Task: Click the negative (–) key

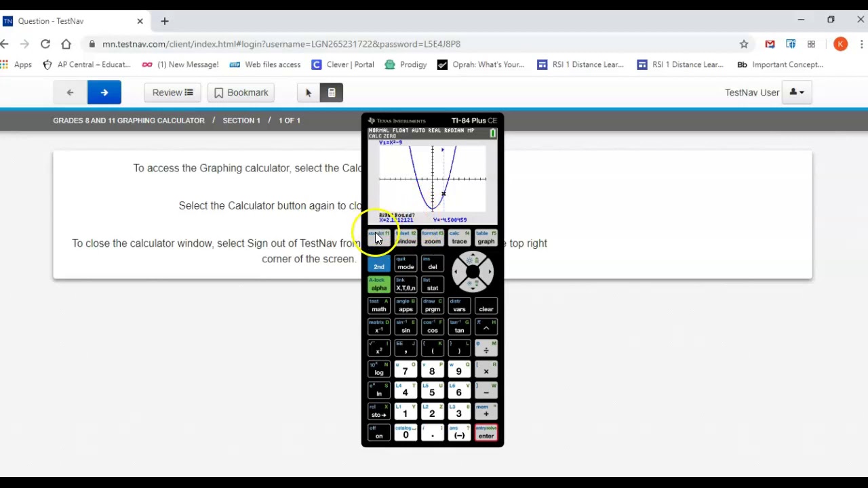Action: (459, 432)
